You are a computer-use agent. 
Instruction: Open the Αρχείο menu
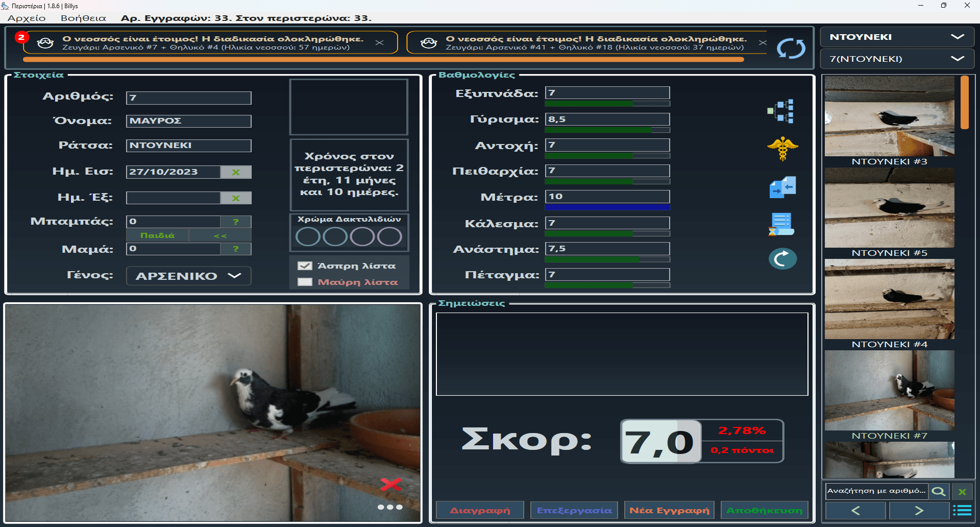27,18
